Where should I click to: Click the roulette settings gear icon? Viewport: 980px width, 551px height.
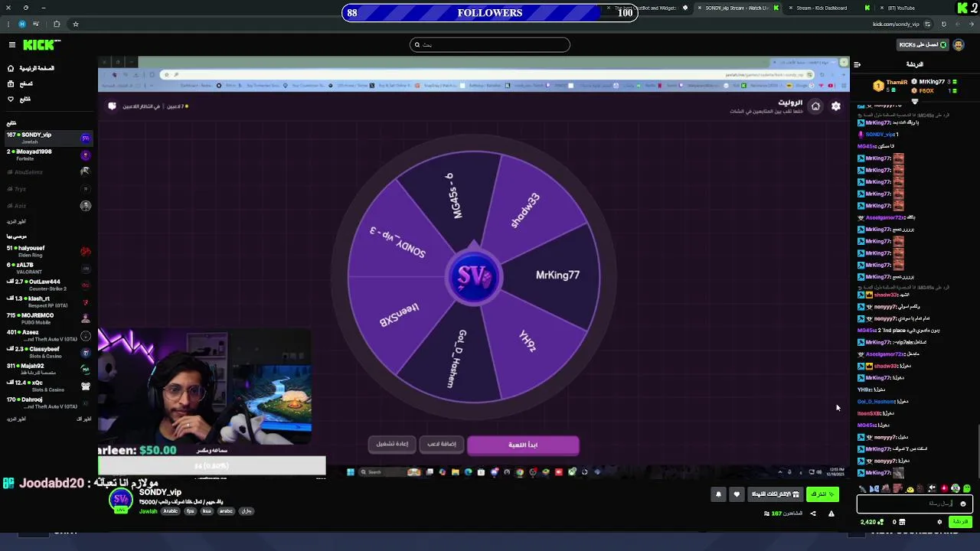click(836, 106)
